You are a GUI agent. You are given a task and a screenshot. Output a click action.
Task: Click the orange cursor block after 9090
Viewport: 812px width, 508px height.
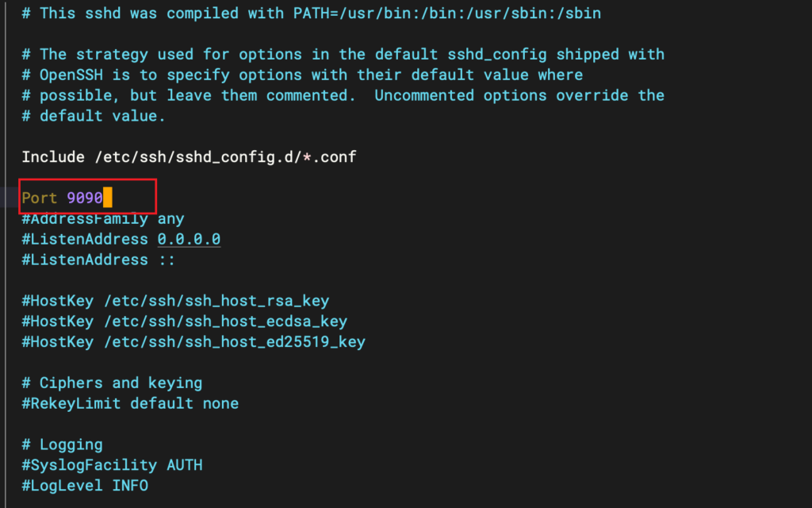point(108,198)
